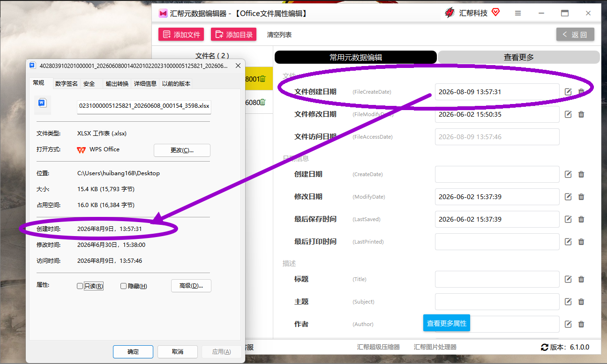
Task: Click the refresh icon beside the version number
Action: click(545, 347)
